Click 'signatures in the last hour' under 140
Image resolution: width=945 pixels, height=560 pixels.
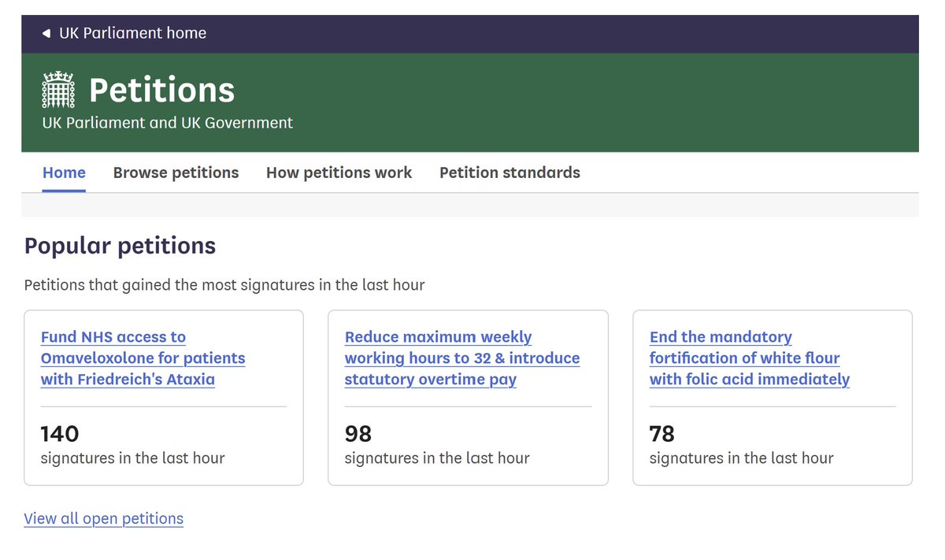pos(132,458)
